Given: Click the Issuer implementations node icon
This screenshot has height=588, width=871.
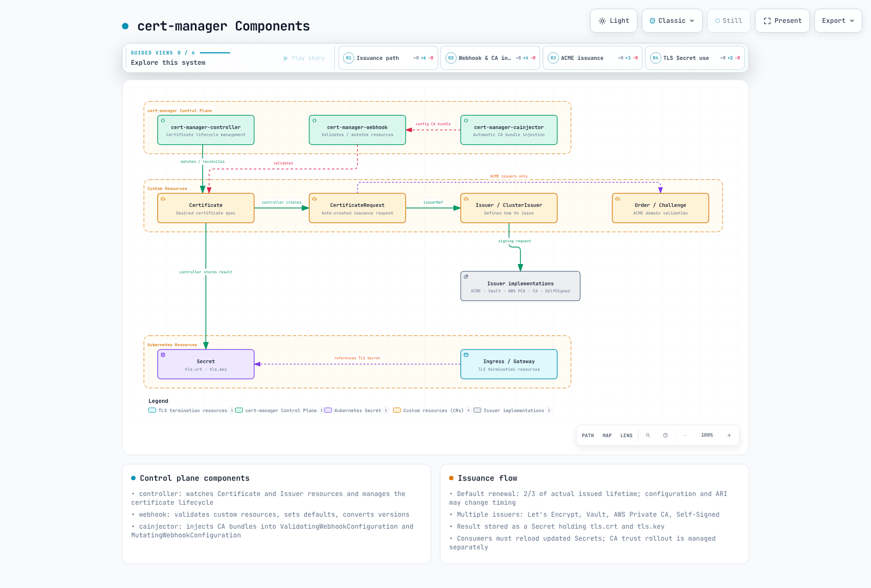Looking at the screenshot, I should click(x=466, y=277).
